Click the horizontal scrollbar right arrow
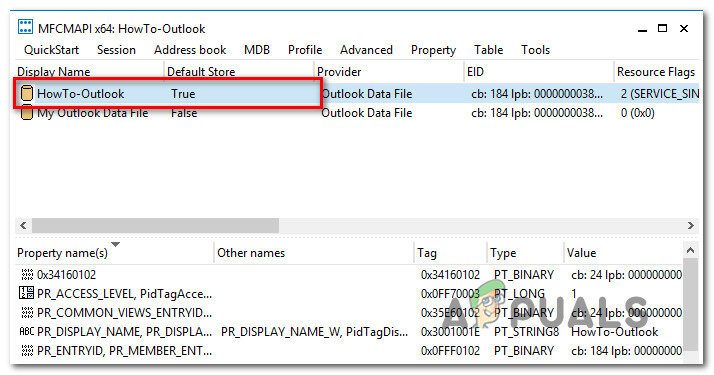Screen dimensions: 714x375 [691, 225]
